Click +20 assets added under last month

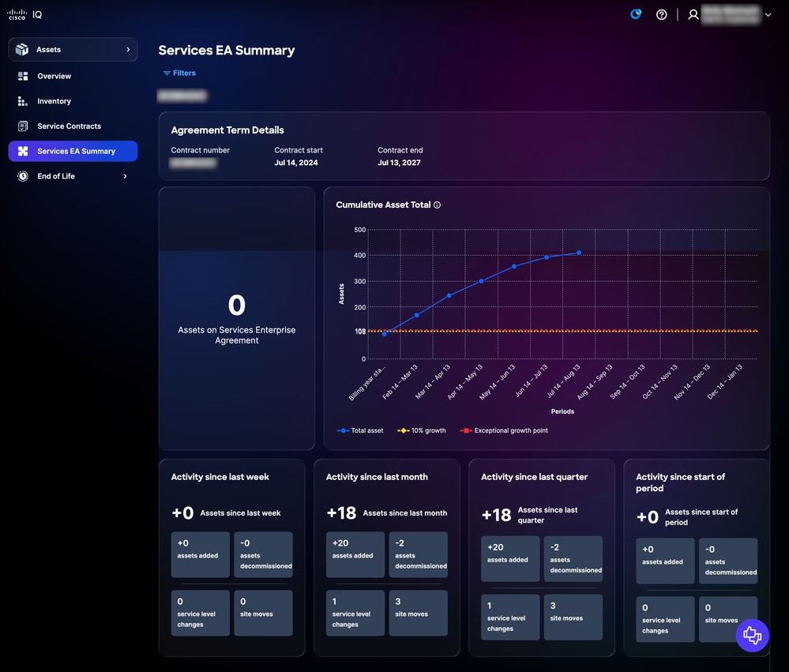pyautogui.click(x=355, y=555)
